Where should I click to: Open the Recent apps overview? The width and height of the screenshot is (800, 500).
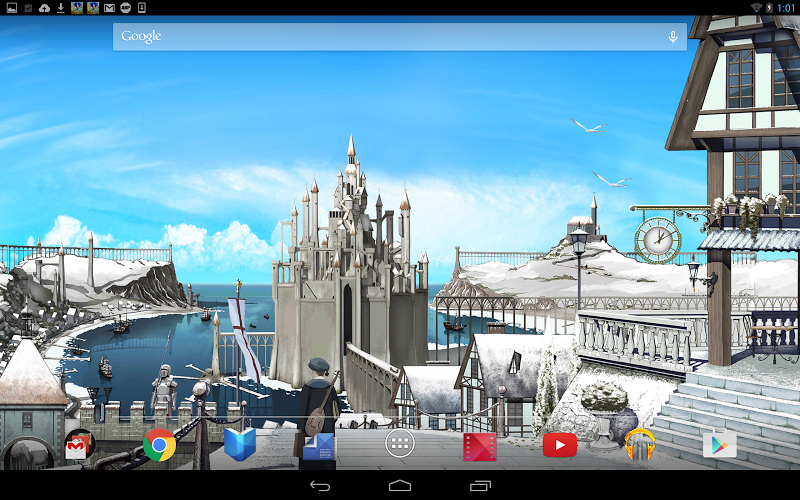[480, 486]
